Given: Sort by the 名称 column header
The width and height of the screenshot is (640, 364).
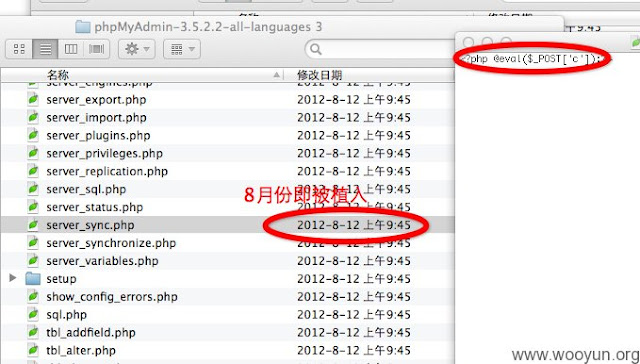Looking at the screenshot, I should [58, 75].
